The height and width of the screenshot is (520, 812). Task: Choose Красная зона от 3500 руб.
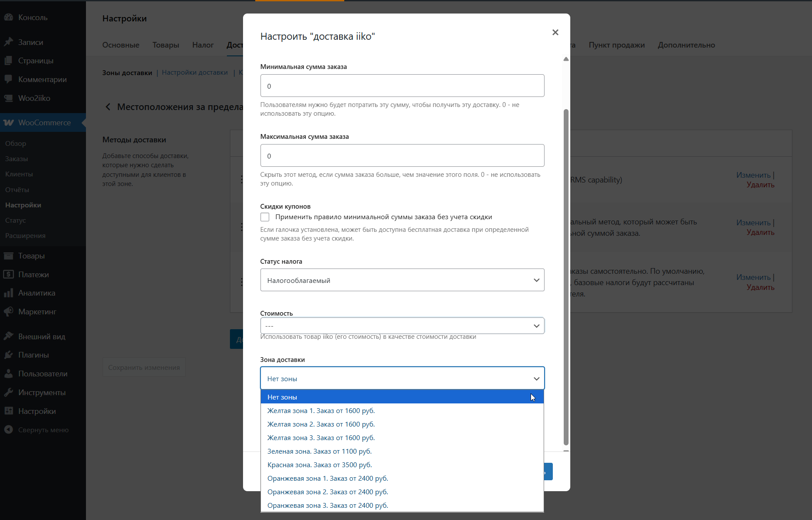(x=402, y=465)
